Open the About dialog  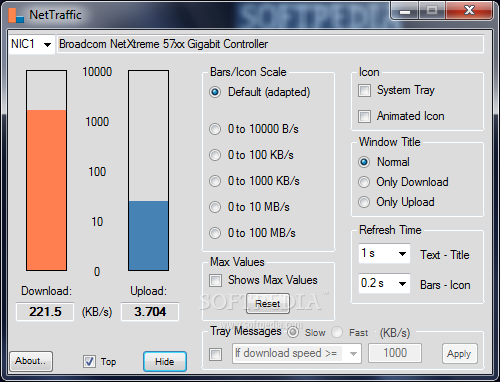click(x=31, y=361)
